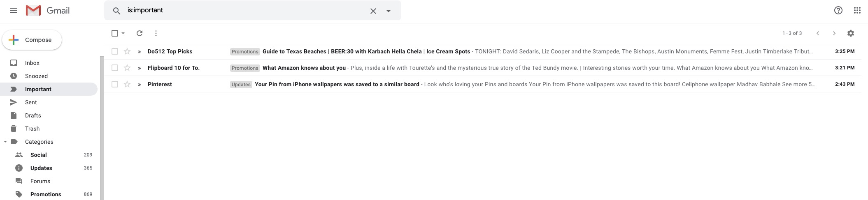Open the More options three-dot menu
This screenshot has height=200, width=868.
[x=156, y=33]
